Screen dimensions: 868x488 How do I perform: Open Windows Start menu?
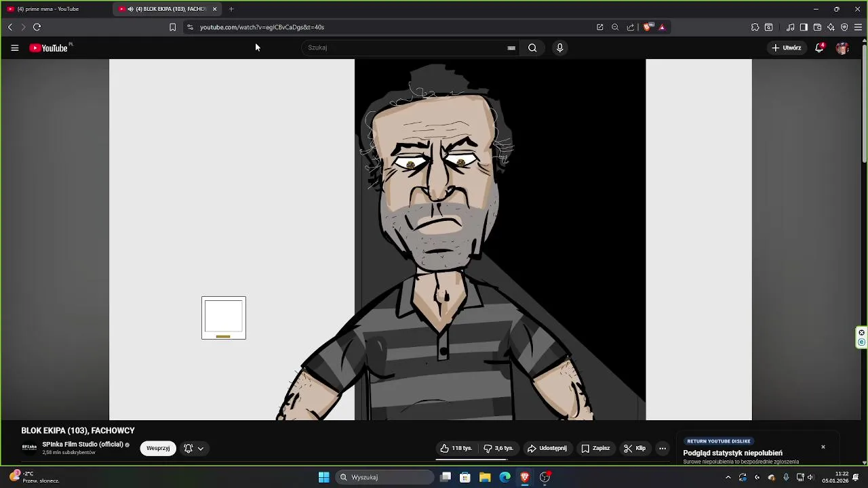click(x=324, y=477)
